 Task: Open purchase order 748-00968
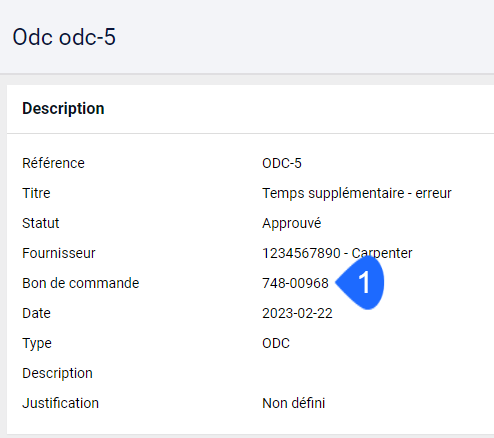click(295, 283)
